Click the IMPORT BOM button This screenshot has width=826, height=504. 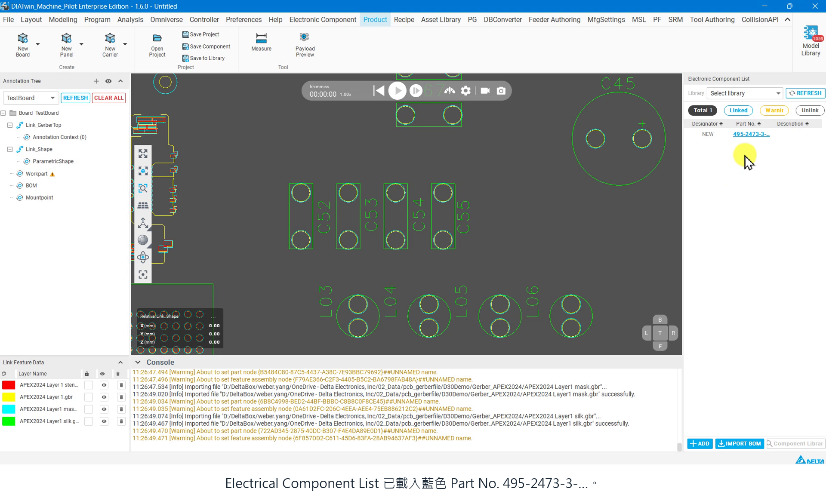tap(740, 444)
